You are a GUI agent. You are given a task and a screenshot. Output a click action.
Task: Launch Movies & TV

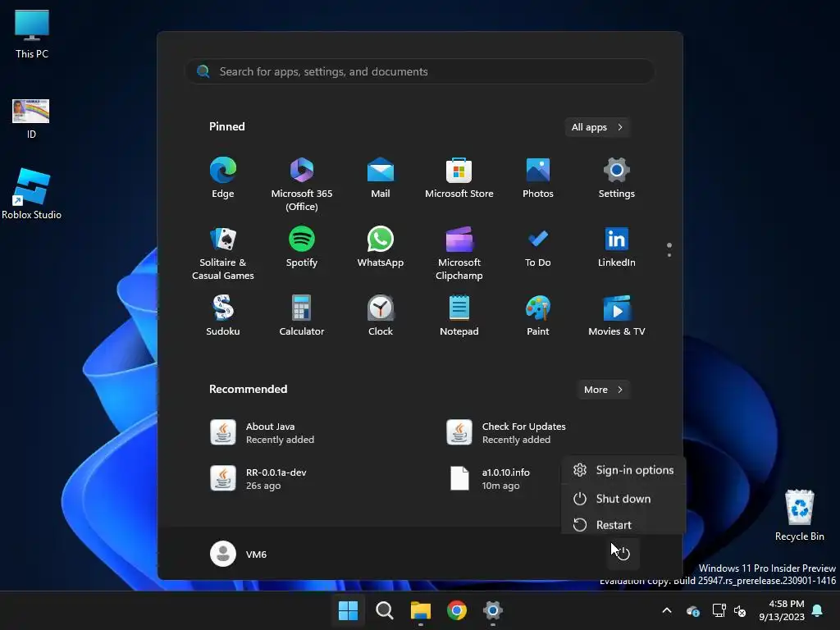coord(617,317)
